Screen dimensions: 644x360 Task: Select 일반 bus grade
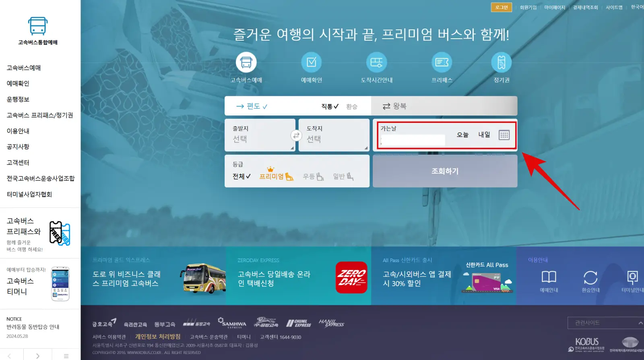pos(343,176)
